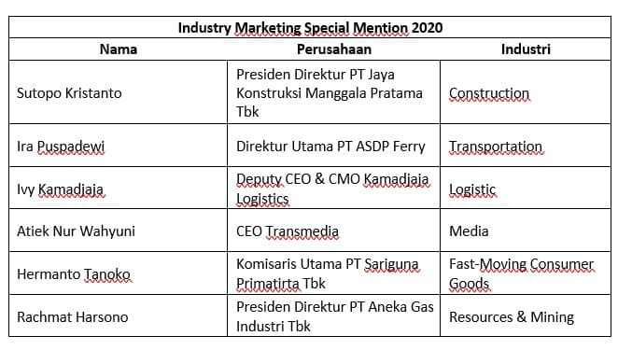Select the Industri column header

526,49
